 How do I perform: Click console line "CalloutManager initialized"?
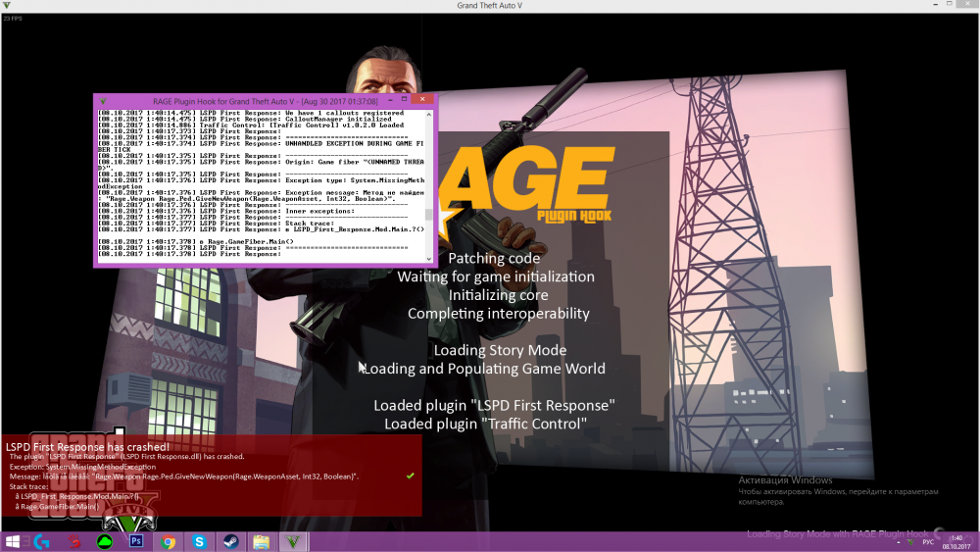245,119
